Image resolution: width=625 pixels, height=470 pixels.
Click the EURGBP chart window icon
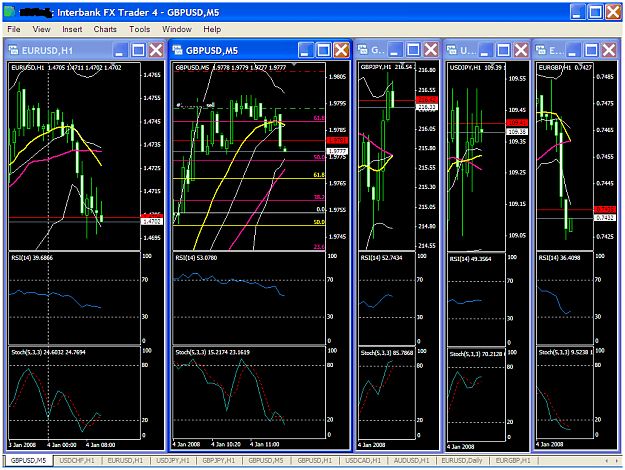click(541, 50)
